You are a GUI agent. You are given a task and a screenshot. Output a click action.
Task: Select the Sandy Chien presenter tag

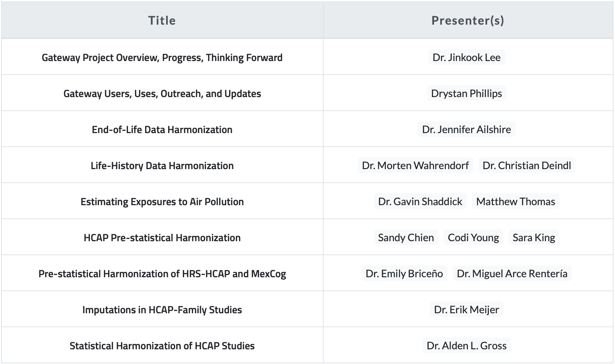(x=406, y=238)
